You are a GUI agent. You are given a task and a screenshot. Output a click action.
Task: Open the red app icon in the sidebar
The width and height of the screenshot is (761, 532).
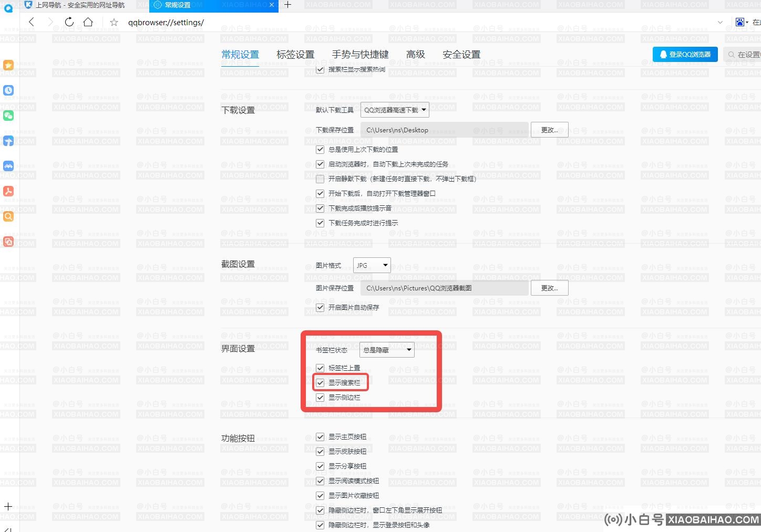pyautogui.click(x=8, y=242)
